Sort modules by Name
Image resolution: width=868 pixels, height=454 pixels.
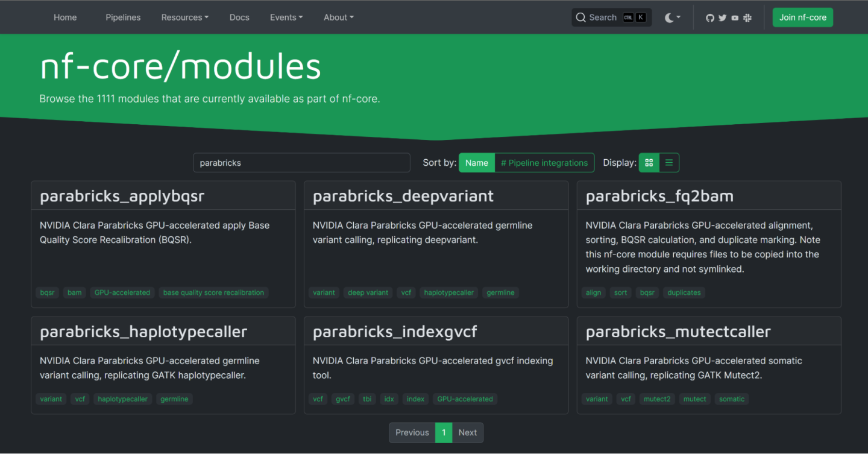(x=477, y=162)
